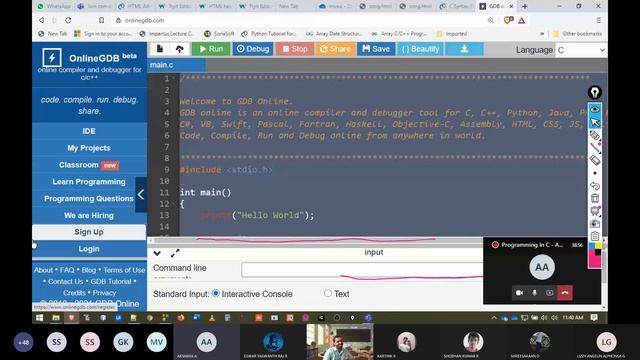Open Terms of Use link

(x=124, y=270)
